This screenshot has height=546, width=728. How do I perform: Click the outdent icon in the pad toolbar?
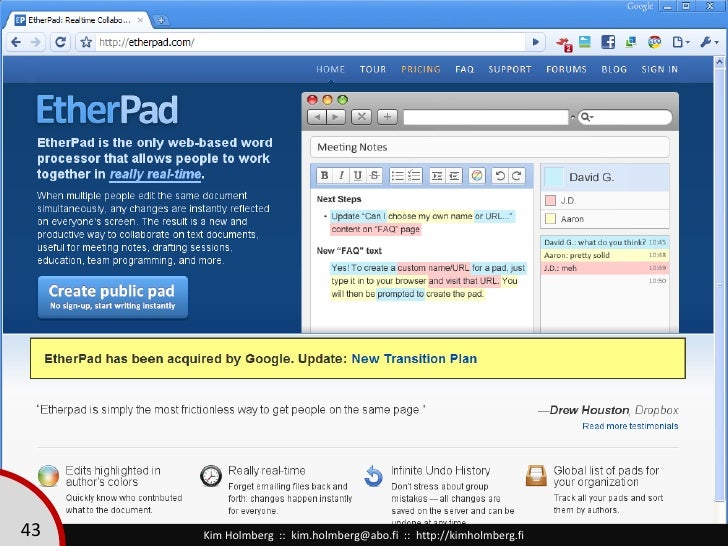tap(454, 175)
